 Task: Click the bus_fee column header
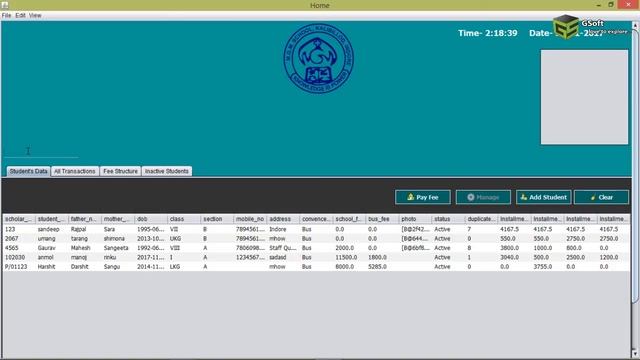382,219
